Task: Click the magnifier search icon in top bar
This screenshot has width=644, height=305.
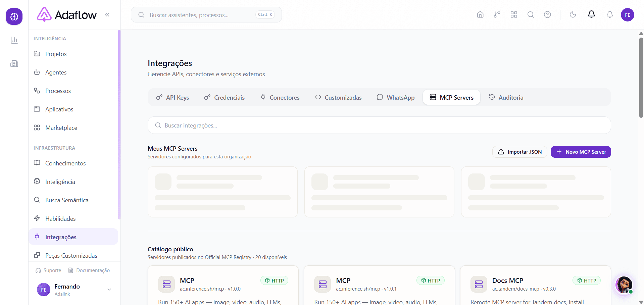Action: pos(531,15)
